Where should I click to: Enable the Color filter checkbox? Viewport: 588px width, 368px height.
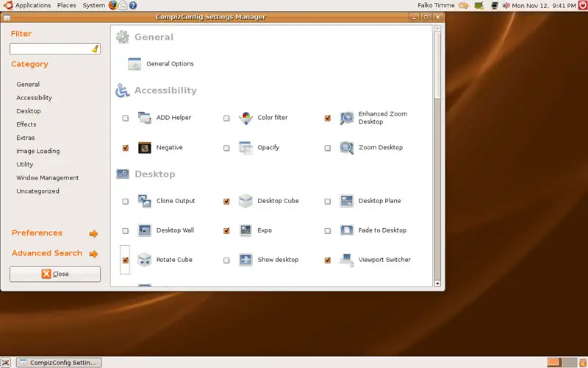[226, 118]
